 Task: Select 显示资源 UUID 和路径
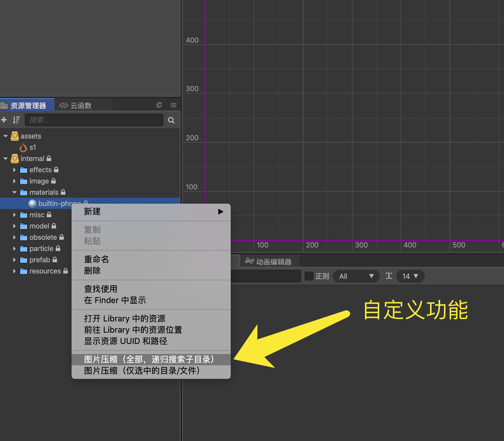coord(151,341)
